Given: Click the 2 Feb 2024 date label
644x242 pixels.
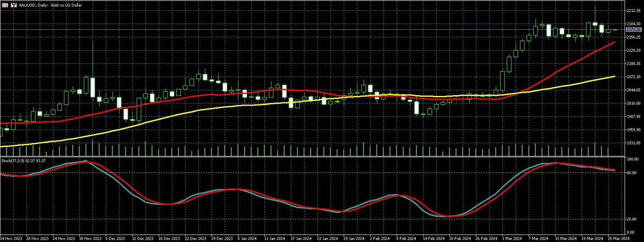Looking at the screenshot, I should tap(379, 239).
